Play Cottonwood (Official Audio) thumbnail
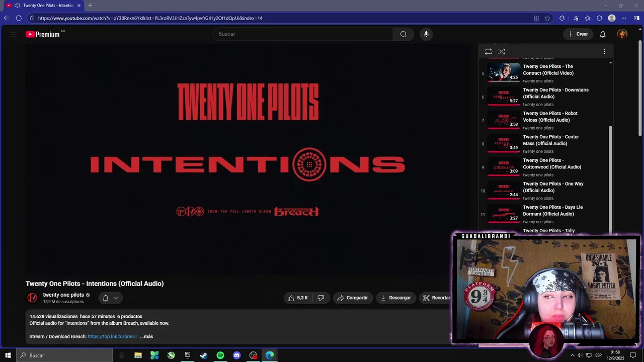 [504, 166]
